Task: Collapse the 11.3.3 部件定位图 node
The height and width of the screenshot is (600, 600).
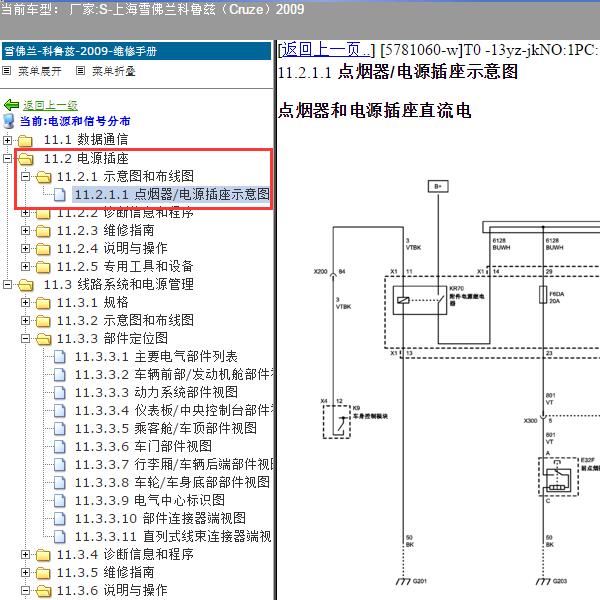Action: (x=25, y=338)
